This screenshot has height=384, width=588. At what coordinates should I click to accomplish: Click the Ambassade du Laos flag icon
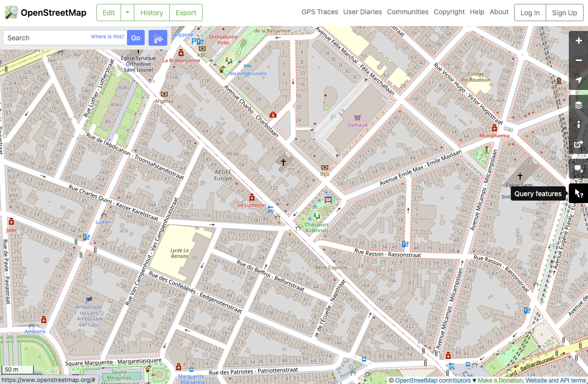89,300
